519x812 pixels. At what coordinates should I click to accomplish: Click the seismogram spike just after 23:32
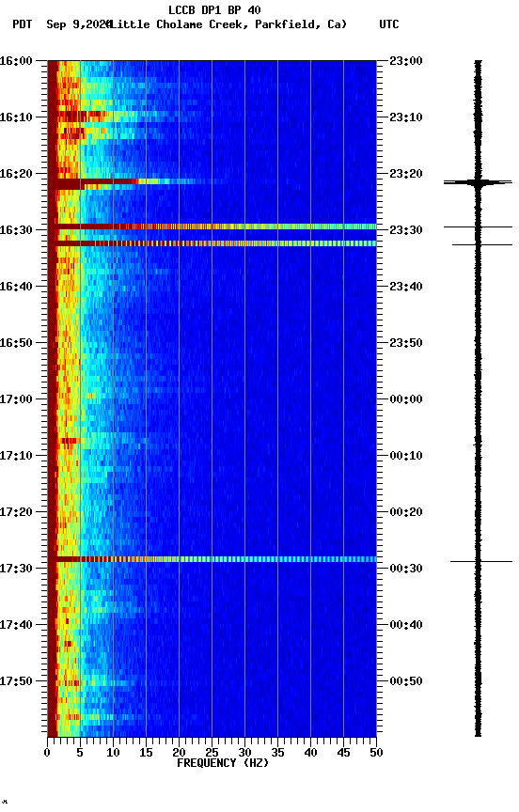click(482, 244)
